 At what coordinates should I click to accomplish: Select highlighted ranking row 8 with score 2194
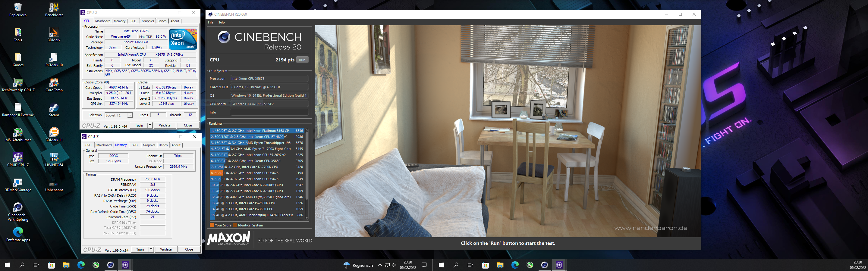257,173
